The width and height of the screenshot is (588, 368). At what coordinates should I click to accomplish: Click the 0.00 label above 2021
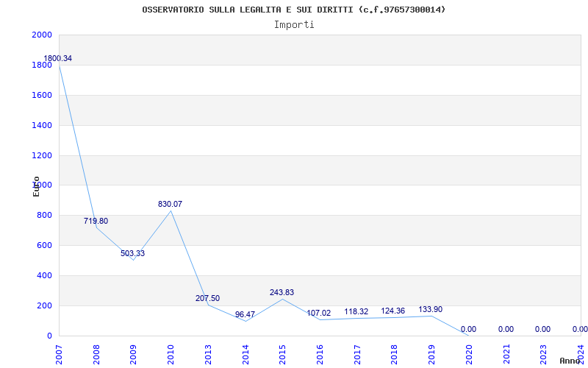pos(506,329)
